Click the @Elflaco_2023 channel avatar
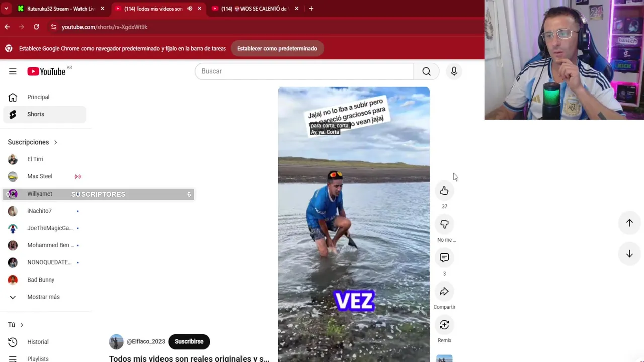The image size is (644, 362). (116, 342)
